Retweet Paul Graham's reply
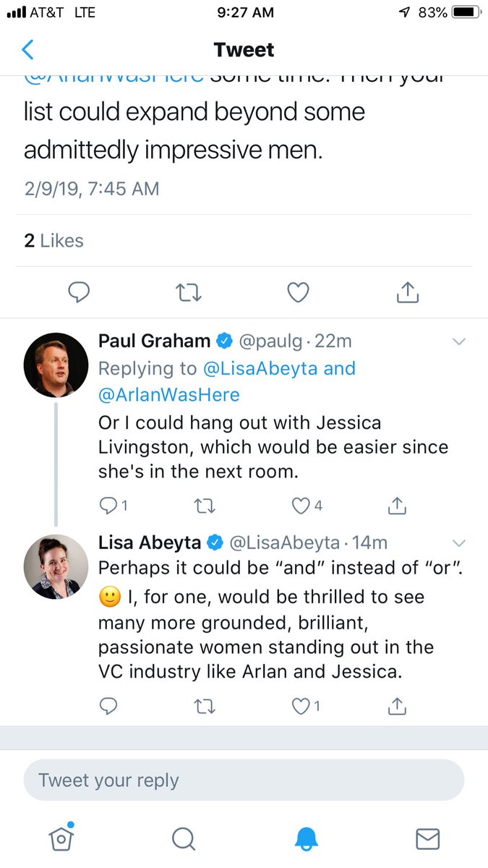 [x=205, y=506]
